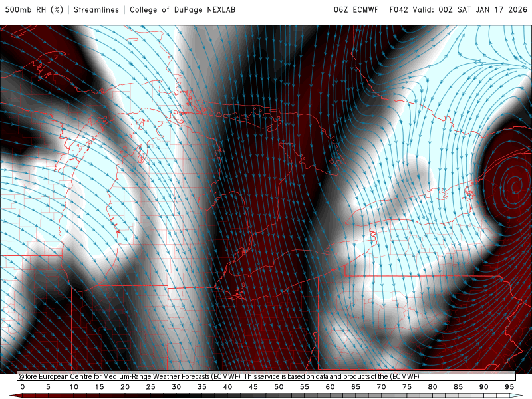Click the "20" humidity scale label

point(125,387)
